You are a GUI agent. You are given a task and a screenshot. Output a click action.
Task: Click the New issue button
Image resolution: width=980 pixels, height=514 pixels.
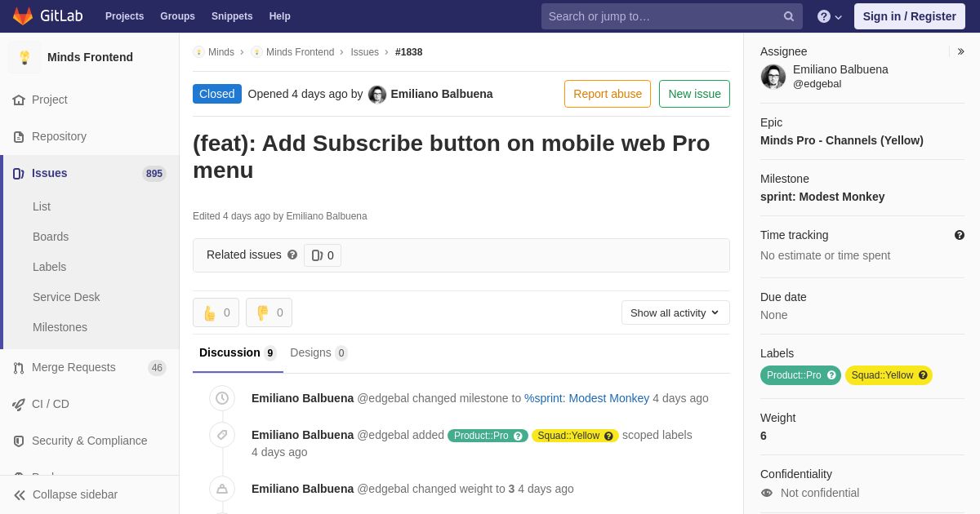(x=694, y=94)
